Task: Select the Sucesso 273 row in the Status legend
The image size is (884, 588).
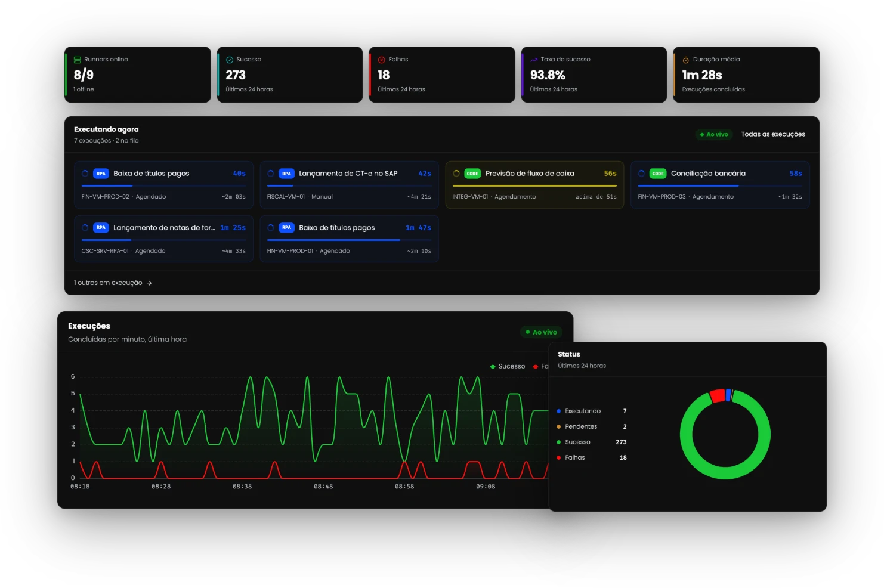Action: [x=592, y=442]
